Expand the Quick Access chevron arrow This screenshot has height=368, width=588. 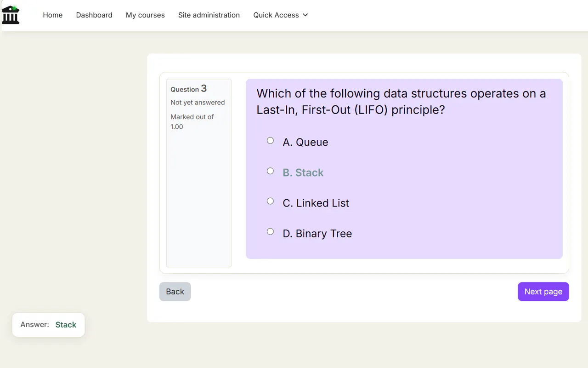pos(305,15)
